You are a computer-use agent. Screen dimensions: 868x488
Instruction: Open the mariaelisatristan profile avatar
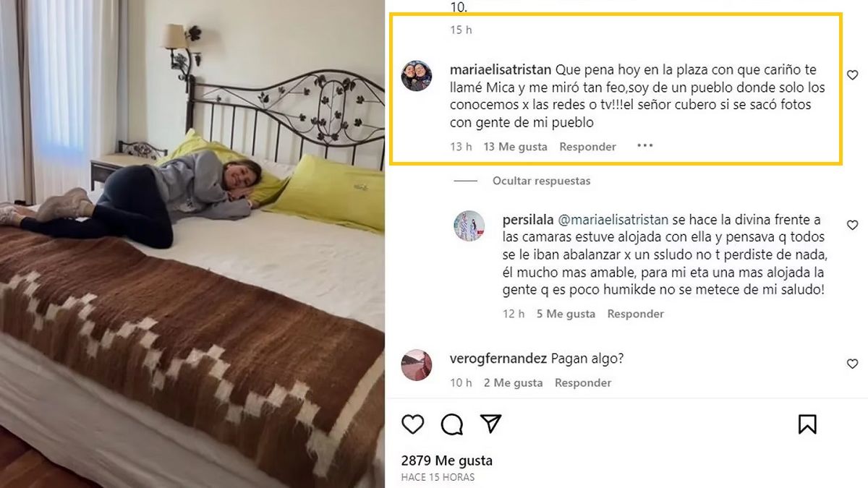417,76
